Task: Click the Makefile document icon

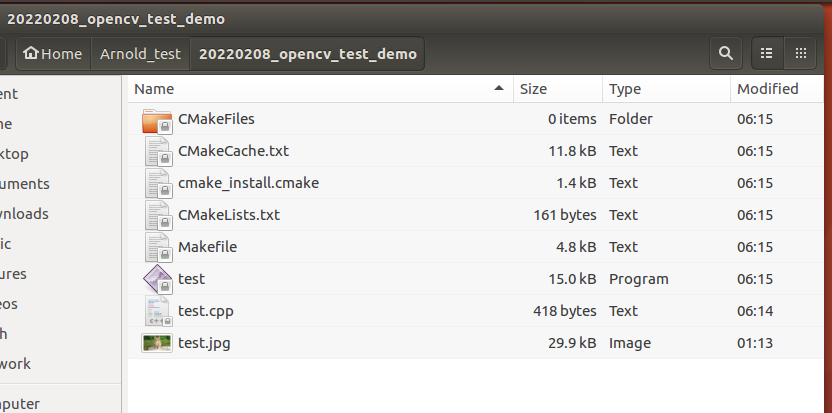Action: click(x=157, y=247)
